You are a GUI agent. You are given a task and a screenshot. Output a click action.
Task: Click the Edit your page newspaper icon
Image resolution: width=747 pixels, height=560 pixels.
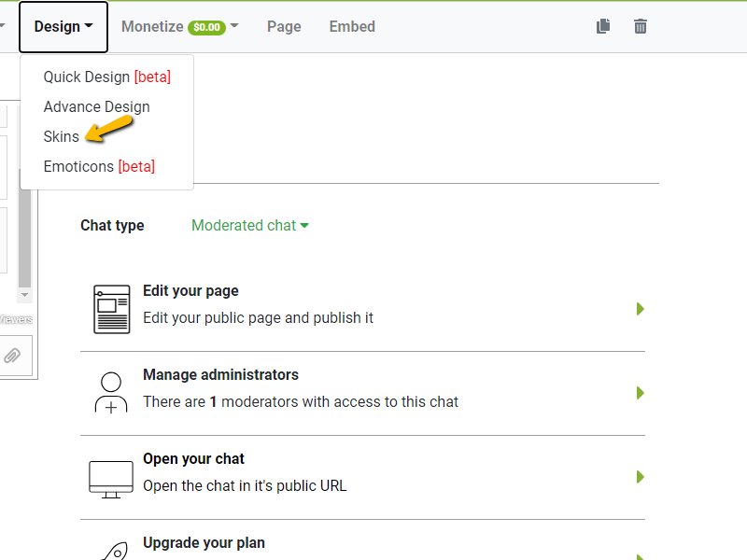112,309
